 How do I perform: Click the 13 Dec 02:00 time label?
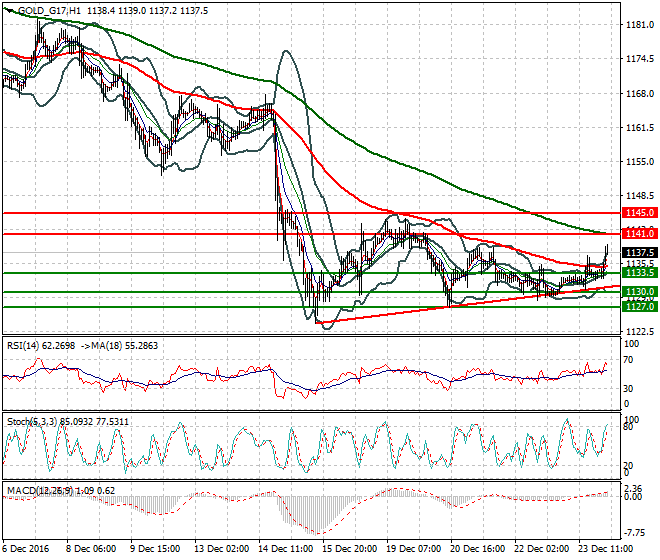click(221, 549)
